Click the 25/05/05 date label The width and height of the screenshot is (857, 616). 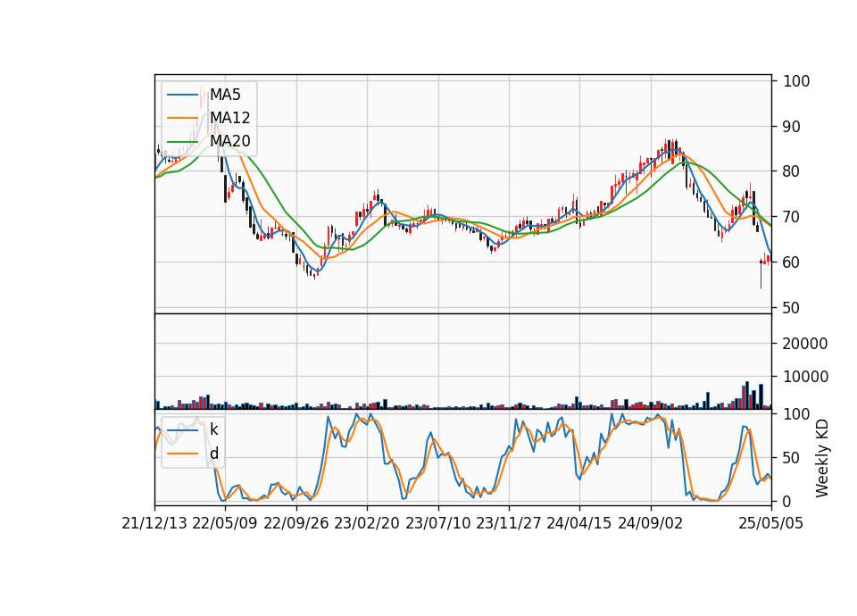[771, 524]
